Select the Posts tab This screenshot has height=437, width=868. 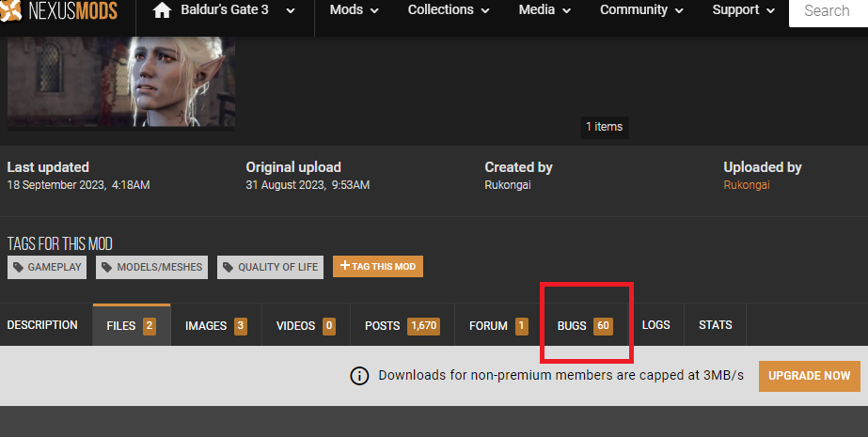click(x=402, y=326)
